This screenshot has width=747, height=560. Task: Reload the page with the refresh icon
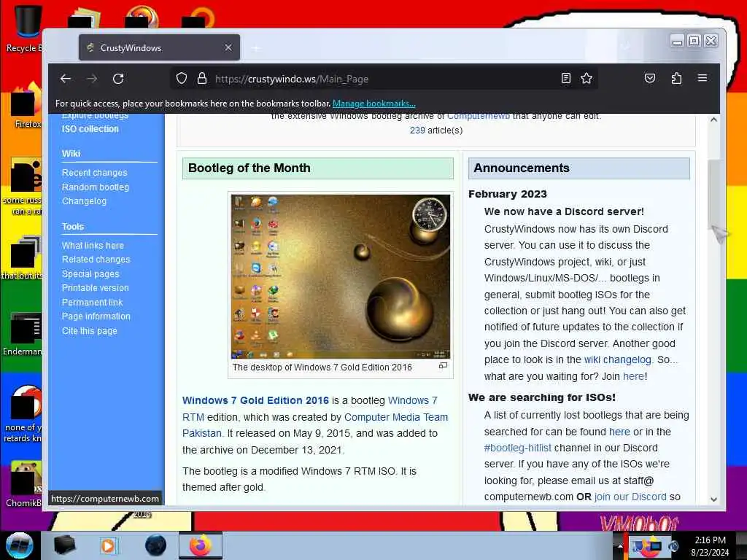[118, 79]
